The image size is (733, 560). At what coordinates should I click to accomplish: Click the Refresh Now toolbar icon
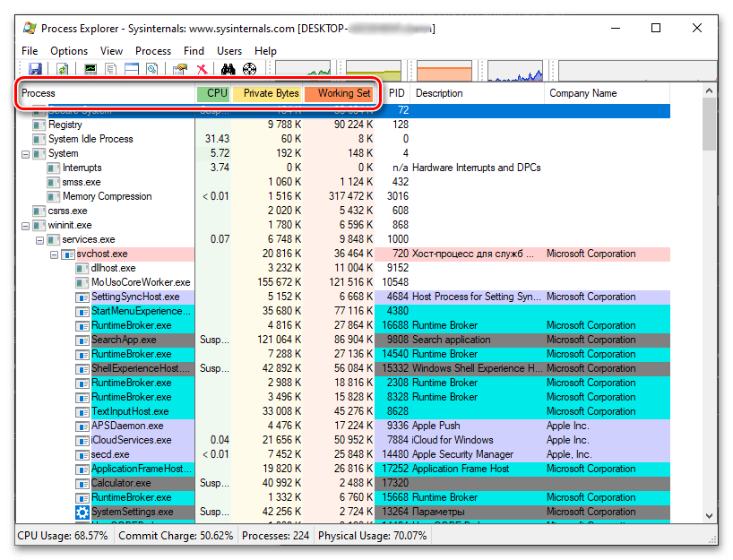(x=63, y=69)
